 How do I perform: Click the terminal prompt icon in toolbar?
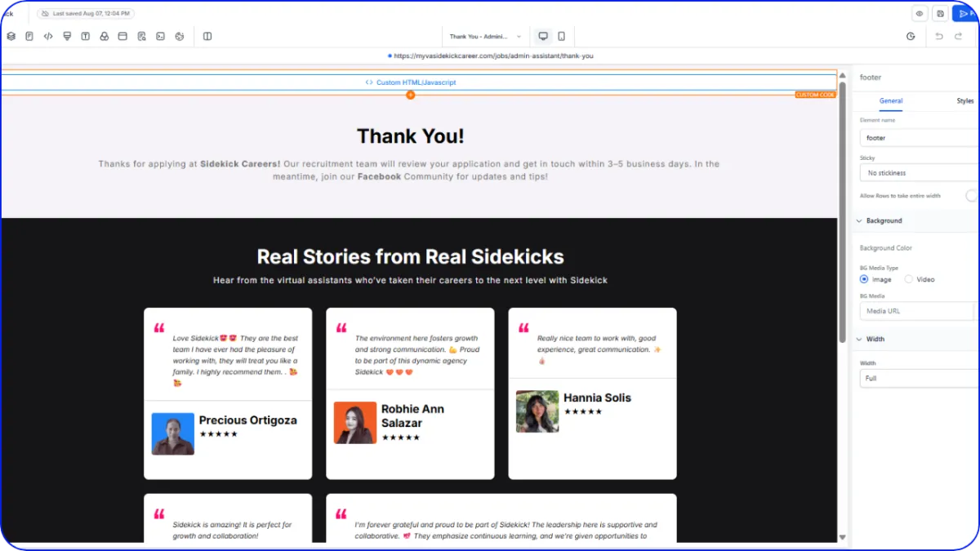(x=161, y=36)
